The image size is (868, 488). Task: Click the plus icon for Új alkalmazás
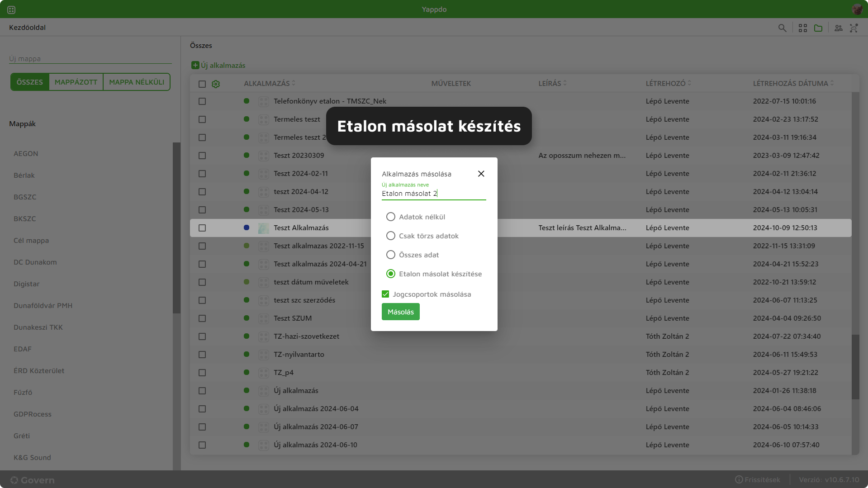195,65
